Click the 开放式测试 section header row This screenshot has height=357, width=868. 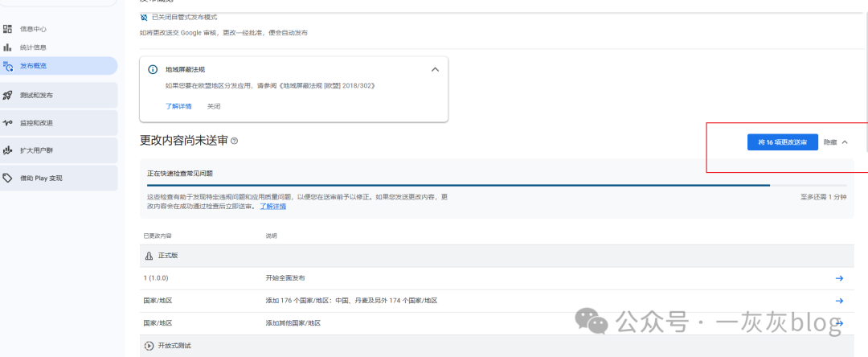(x=497, y=346)
